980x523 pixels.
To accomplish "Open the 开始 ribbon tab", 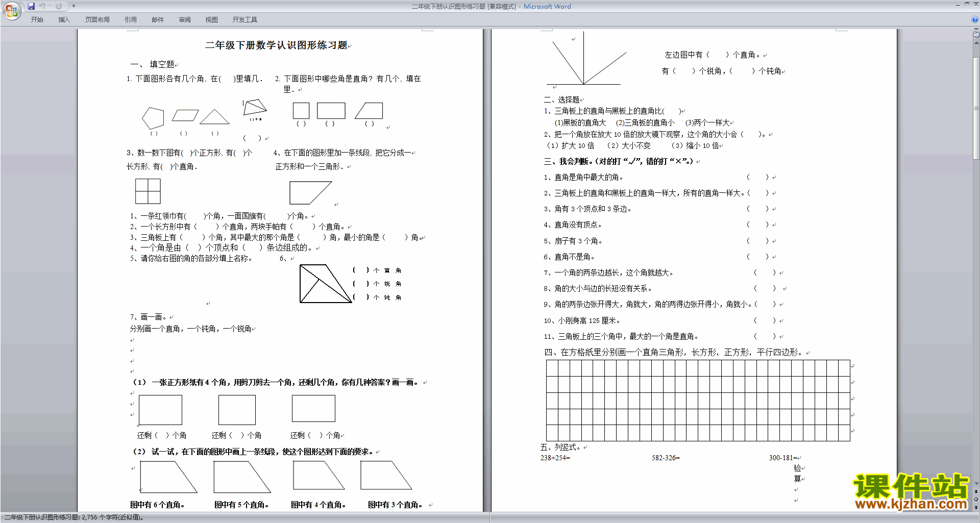I will pyautogui.click(x=37, y=19).
